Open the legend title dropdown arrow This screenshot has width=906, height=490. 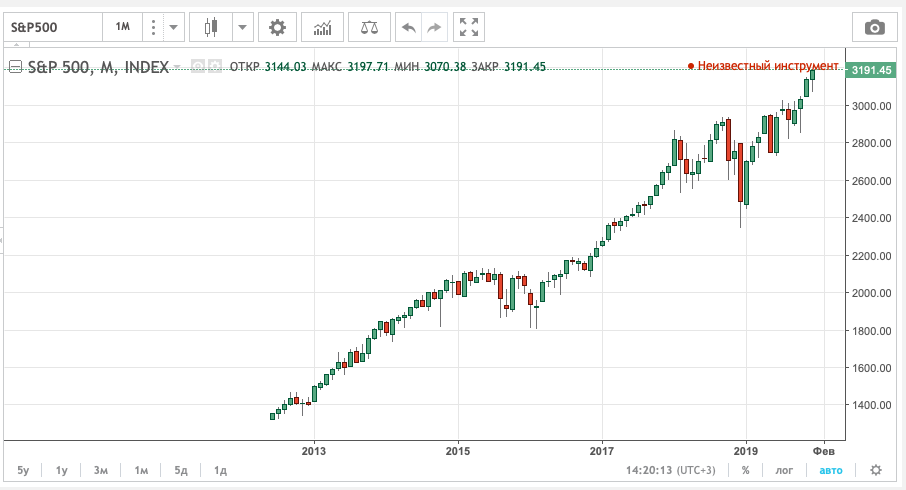pos(177,67)
